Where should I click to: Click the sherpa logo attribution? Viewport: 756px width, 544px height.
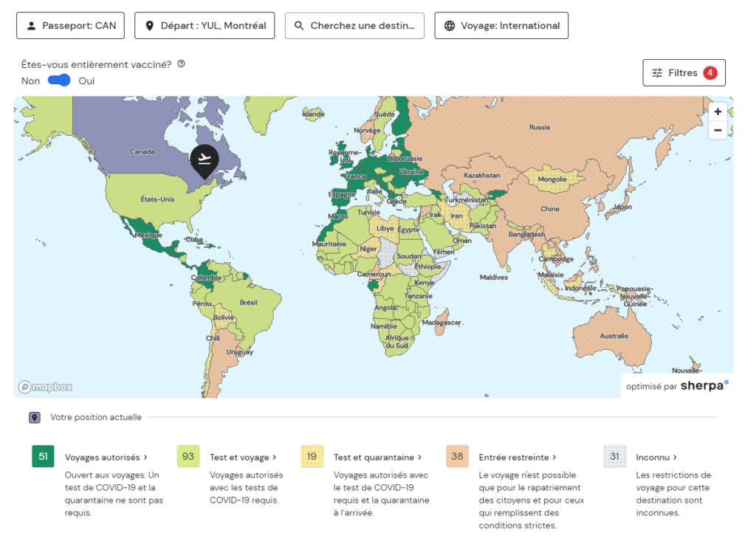coord(704,385)
